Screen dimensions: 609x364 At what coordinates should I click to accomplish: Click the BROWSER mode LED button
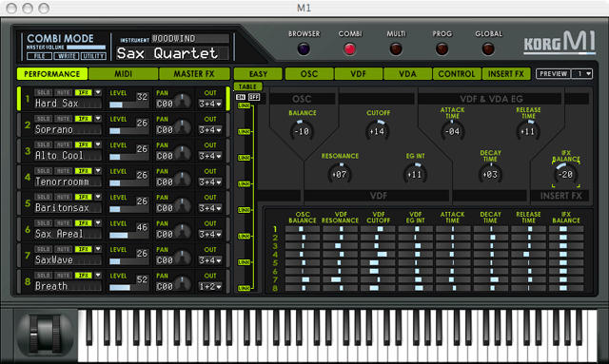point(304,48)
